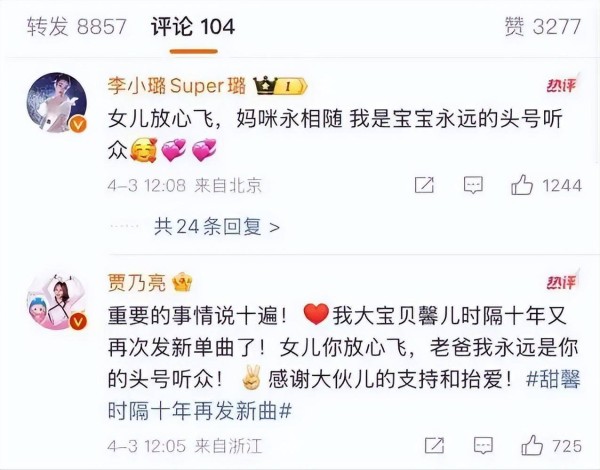Switch to the 转发 8857 tab
Image resolution: width=600 pixels, height=470 pixels.
point(77,27)
